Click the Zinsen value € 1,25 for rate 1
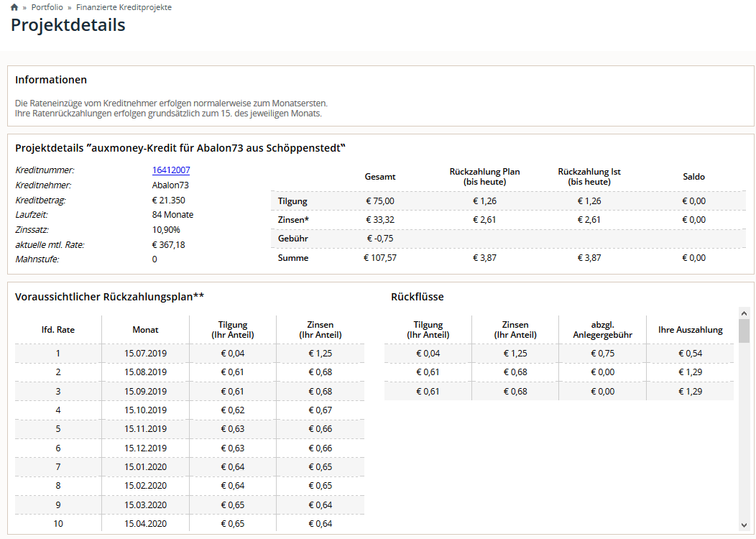This screenshot has width=756, height=539. [x=320, y=354]
